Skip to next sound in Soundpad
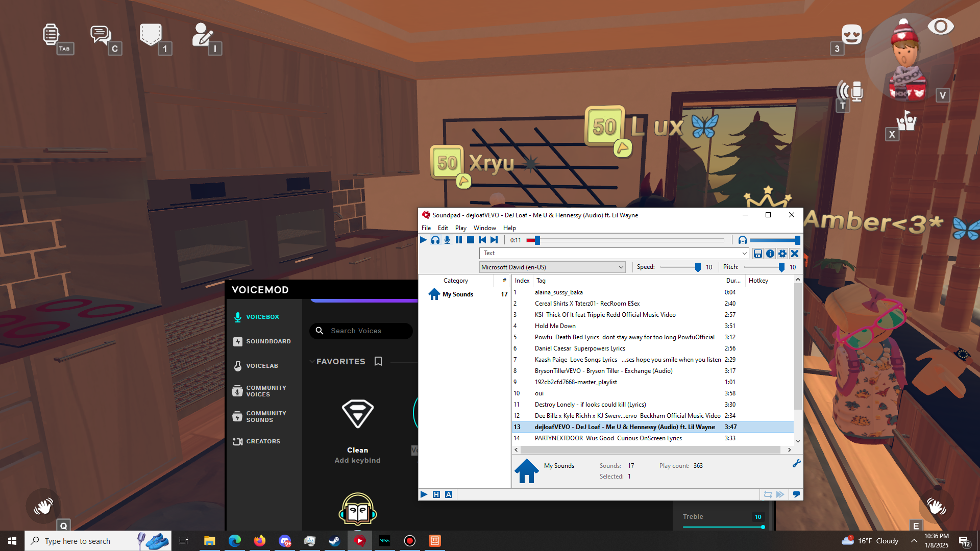This screenshot has height=551, width=980. click(494, 240)
